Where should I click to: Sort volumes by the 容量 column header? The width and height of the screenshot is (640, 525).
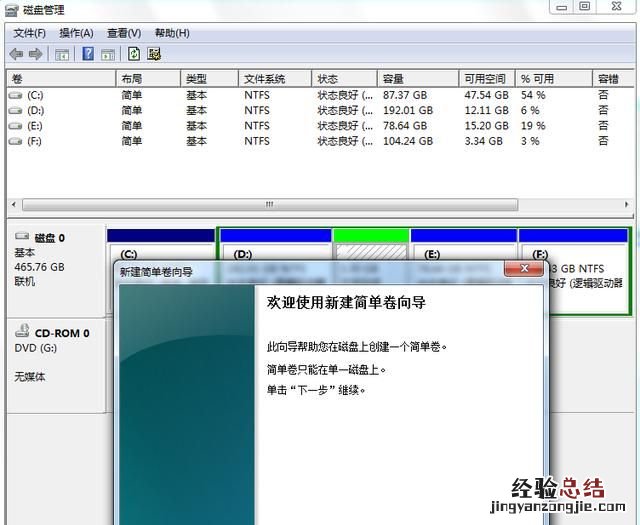(x=393, y=78)
